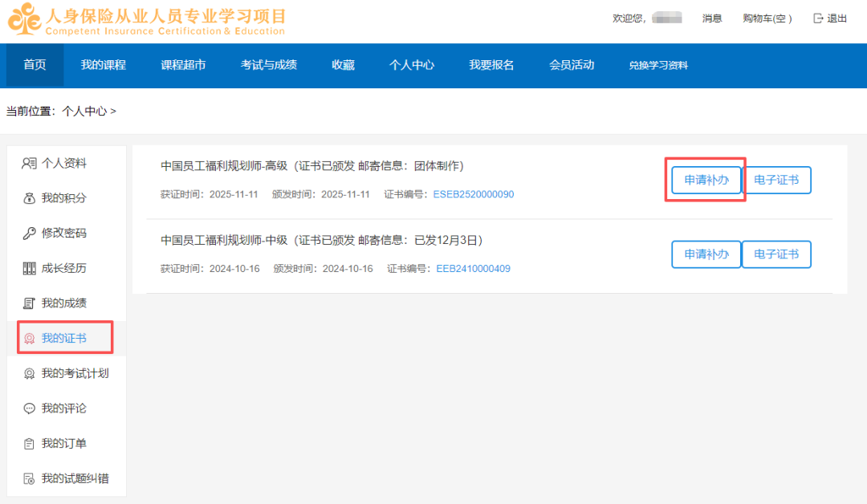Click the 成长经历 bookshelf icon

[x=30, y=269]
